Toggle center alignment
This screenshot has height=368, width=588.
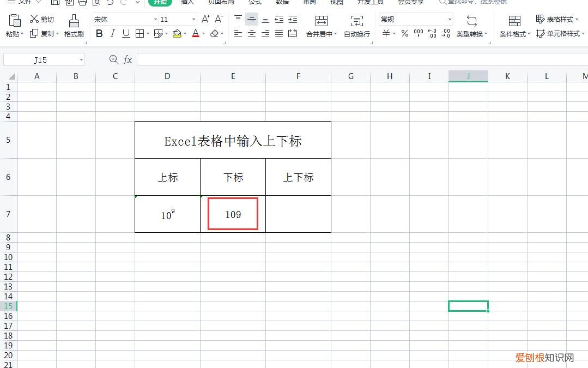(x=252, y=33)
